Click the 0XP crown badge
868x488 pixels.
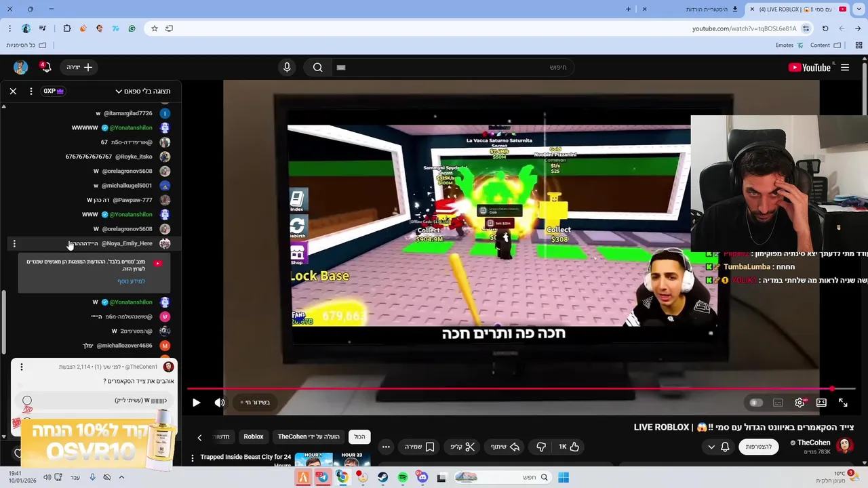pyautogui.click(x=54, y=91)
